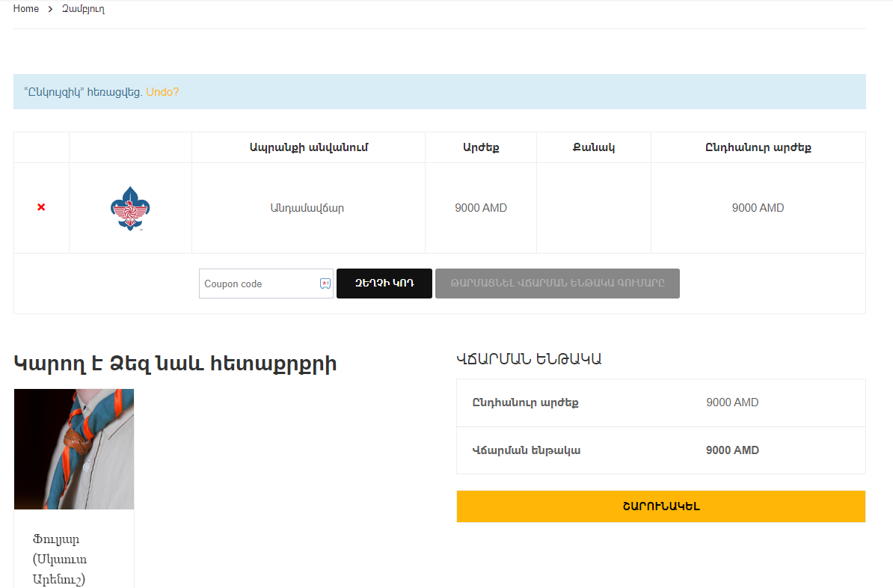Viewport: 893px width, 588px height.
Task: Click the bold 9000 AMD total value
Action: [x=732, y=450]
